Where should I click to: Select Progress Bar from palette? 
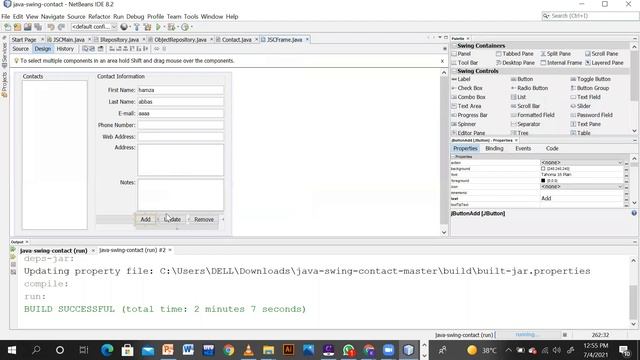tap(469, 115)
